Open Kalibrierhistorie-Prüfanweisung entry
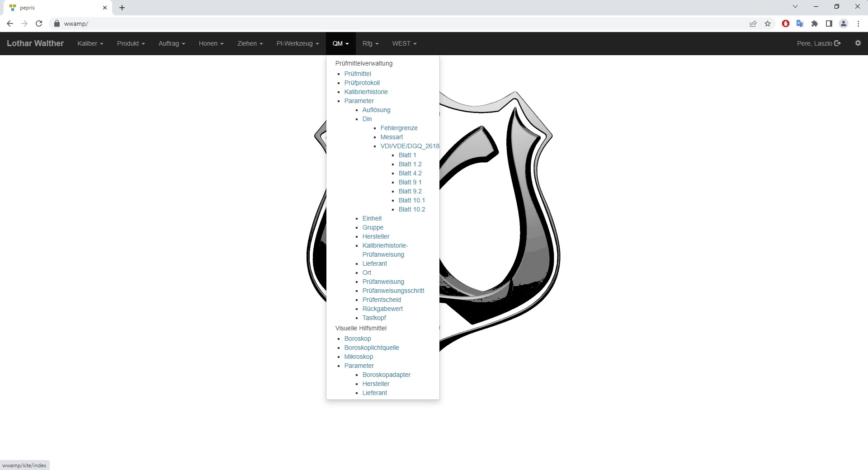 tap(385, 250)
